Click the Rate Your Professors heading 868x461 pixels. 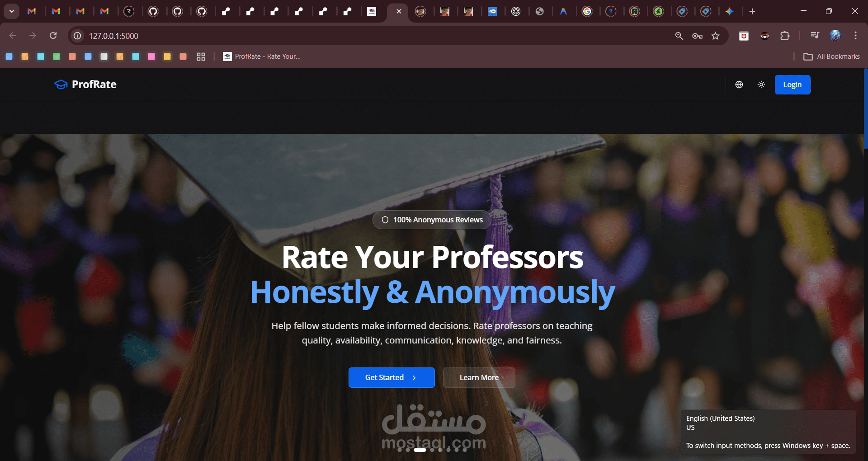[x=433, y=257]
